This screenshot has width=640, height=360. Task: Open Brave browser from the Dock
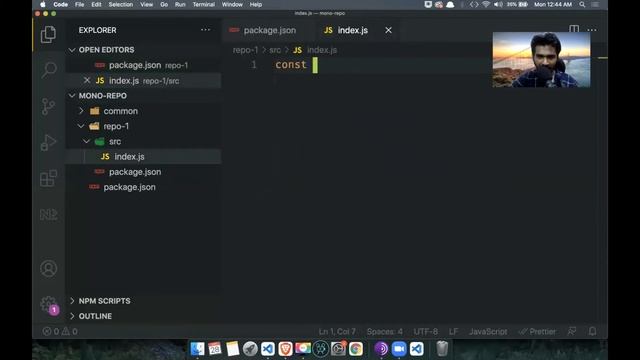(285, 349)
